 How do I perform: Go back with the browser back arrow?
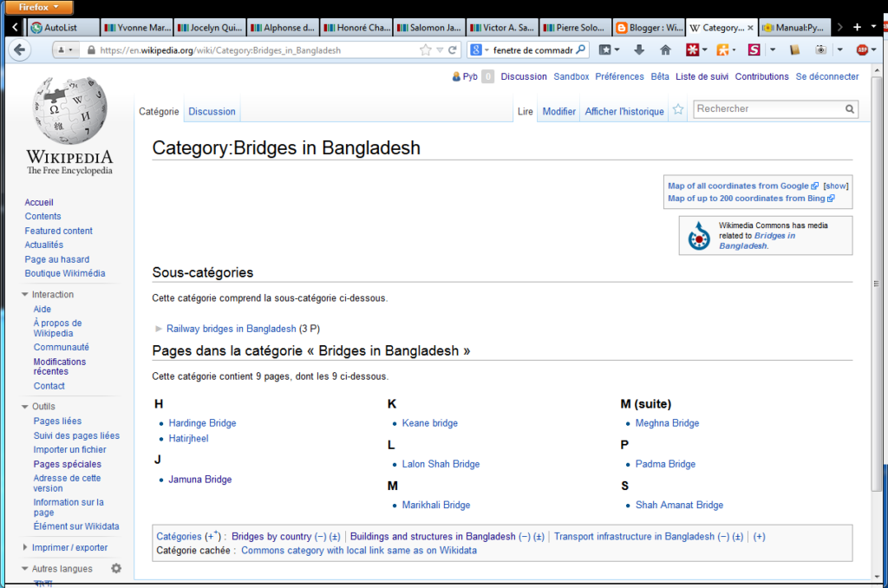tap(21, 50)
